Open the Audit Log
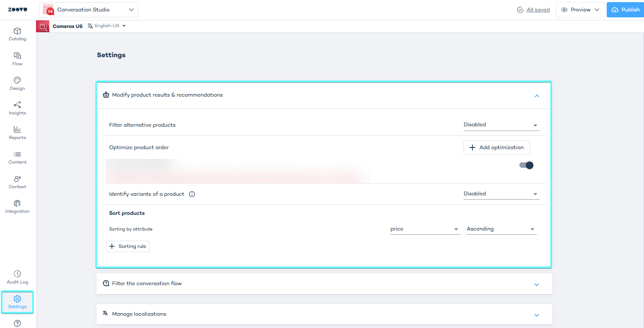 pyautogui.click(x=17, y=278)
